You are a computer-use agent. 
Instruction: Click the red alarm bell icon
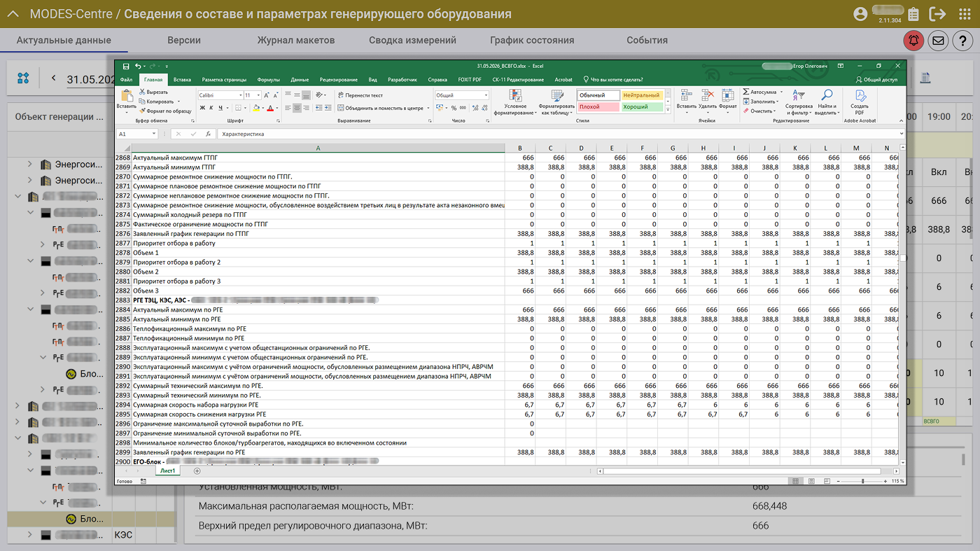tap(913, 41)
